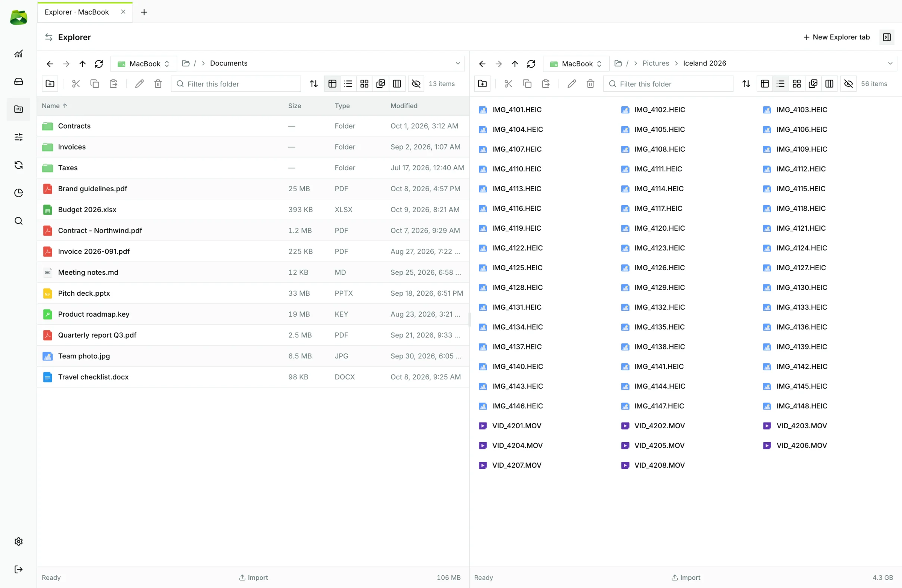This screenshot has height=588, width=902.
Task: Open MacBook location dropdown in left pane
Action: (144, 63)
